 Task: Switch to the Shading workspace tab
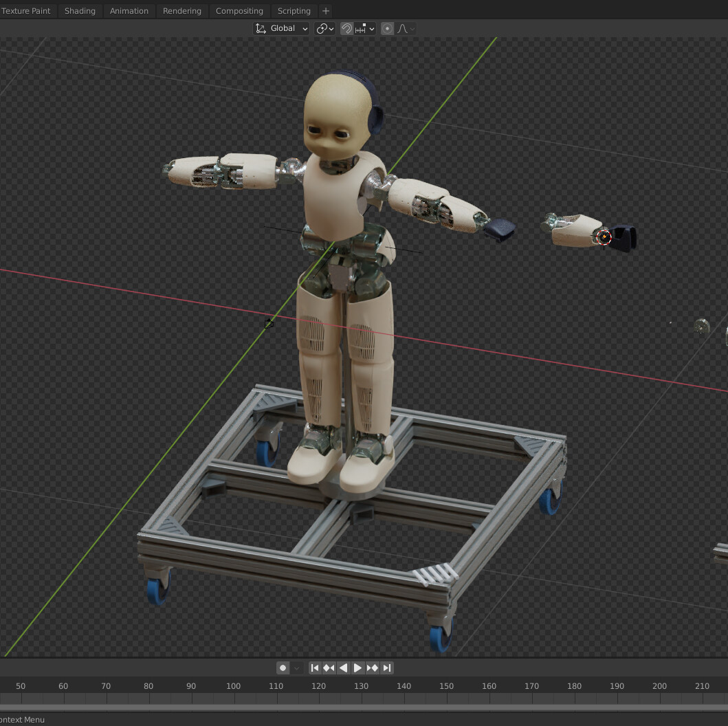80,11
